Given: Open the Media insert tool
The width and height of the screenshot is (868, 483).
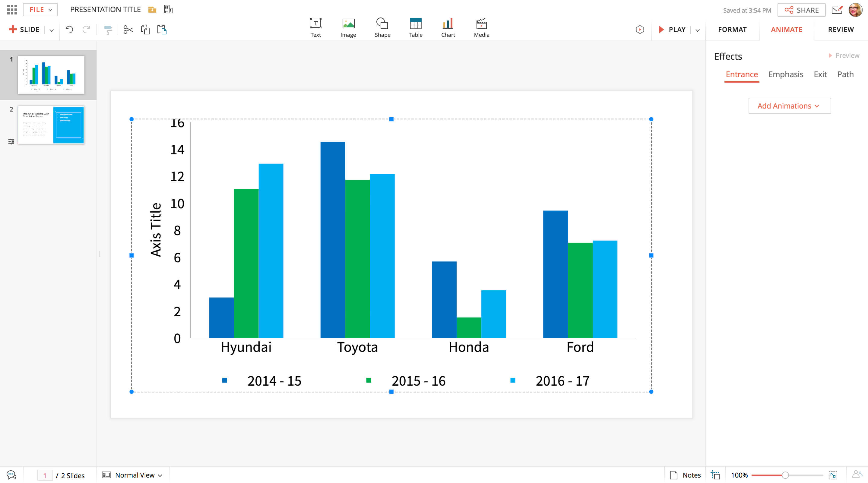Looking at the screenshot, I should coord(481,28).
